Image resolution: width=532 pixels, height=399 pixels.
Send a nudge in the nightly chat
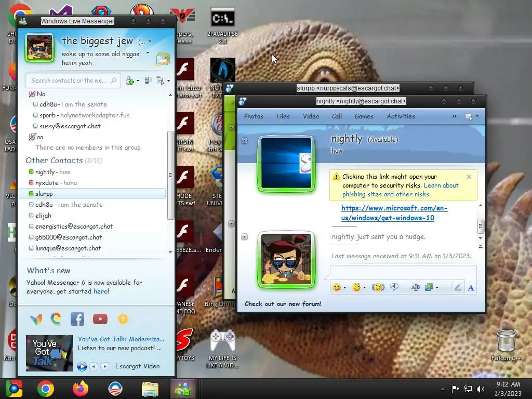378,287
